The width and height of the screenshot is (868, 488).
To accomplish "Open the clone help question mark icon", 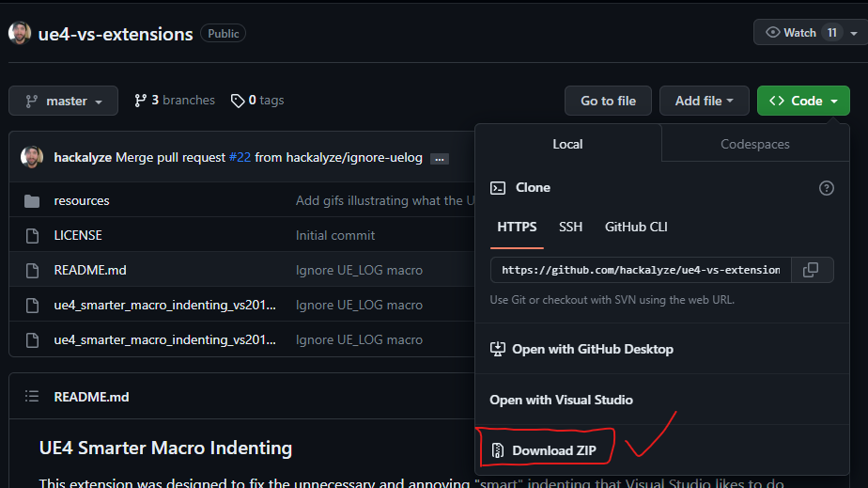I will pyautogui.click(x=826, y=188).
